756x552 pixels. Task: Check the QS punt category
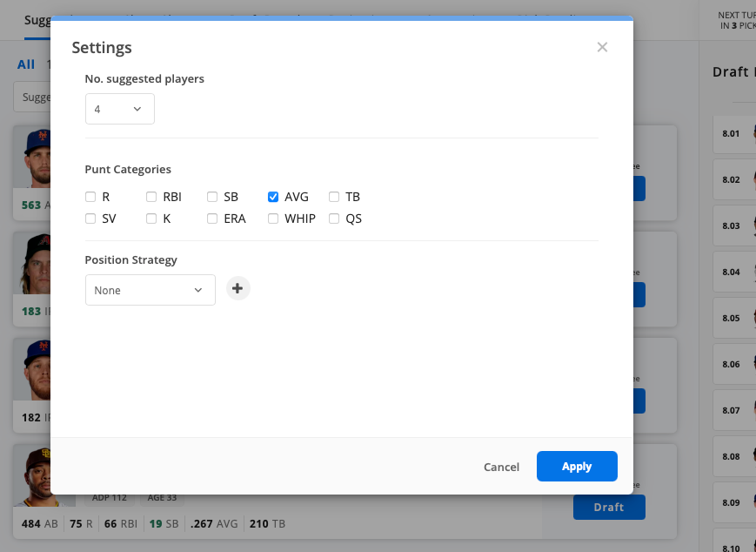334,219
